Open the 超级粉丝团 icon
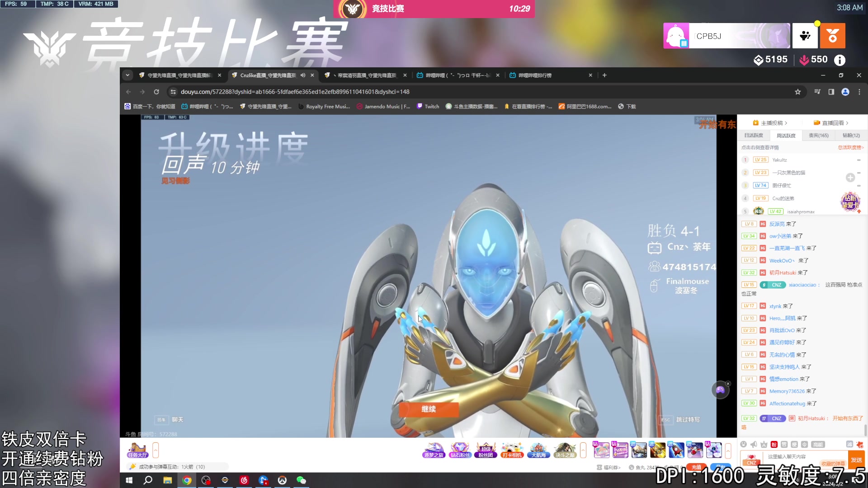This screenshot has height=488, width=868. [x=486, y=450]
